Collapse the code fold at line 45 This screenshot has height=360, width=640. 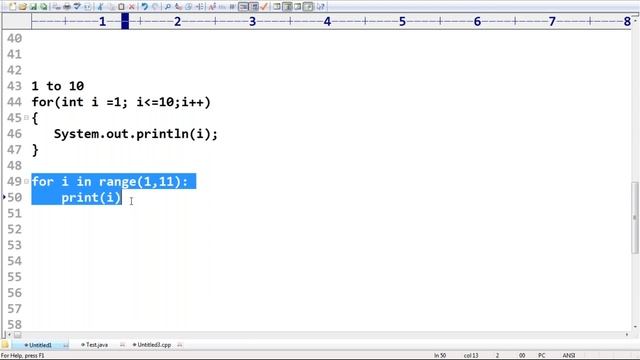click(26, 118)
